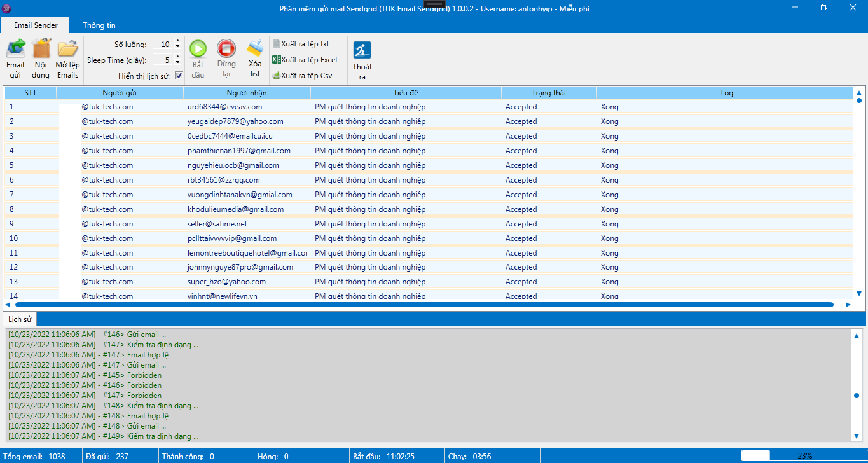Image resolution: width=868 pixels, height=463 pixels.
Task: Clear list with Xóa list broom icon
Action: tap(255, 59)
